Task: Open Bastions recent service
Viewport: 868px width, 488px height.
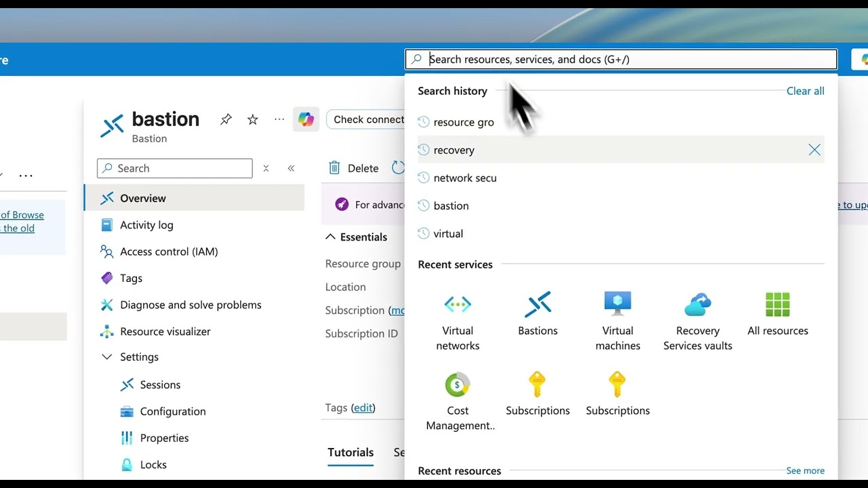Action: pyautogui.click(x=538, y=314)
